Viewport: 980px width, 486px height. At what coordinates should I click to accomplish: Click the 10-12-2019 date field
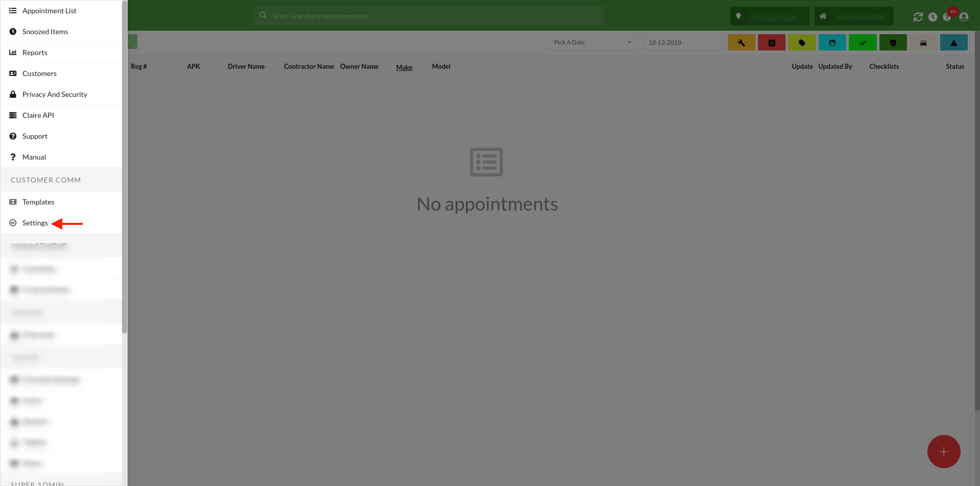pyautogui.click(x=682, y=43)
